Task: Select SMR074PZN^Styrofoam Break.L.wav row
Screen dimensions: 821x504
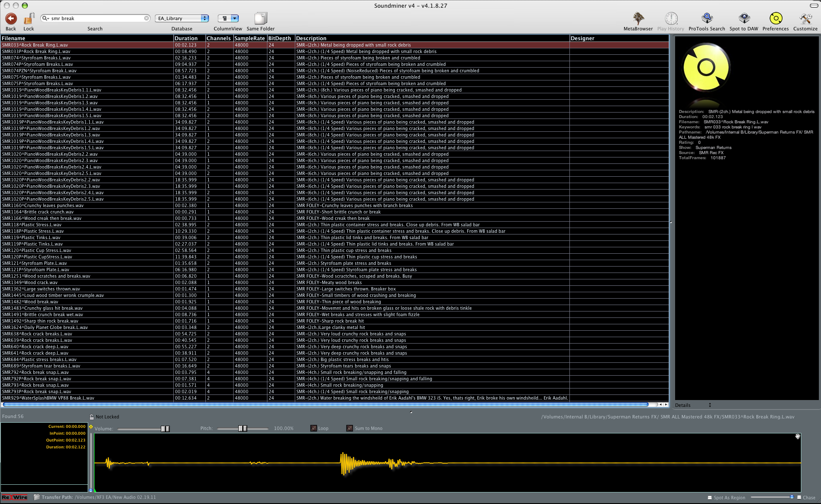Action: pyautogui.click(x=335, y=71)
